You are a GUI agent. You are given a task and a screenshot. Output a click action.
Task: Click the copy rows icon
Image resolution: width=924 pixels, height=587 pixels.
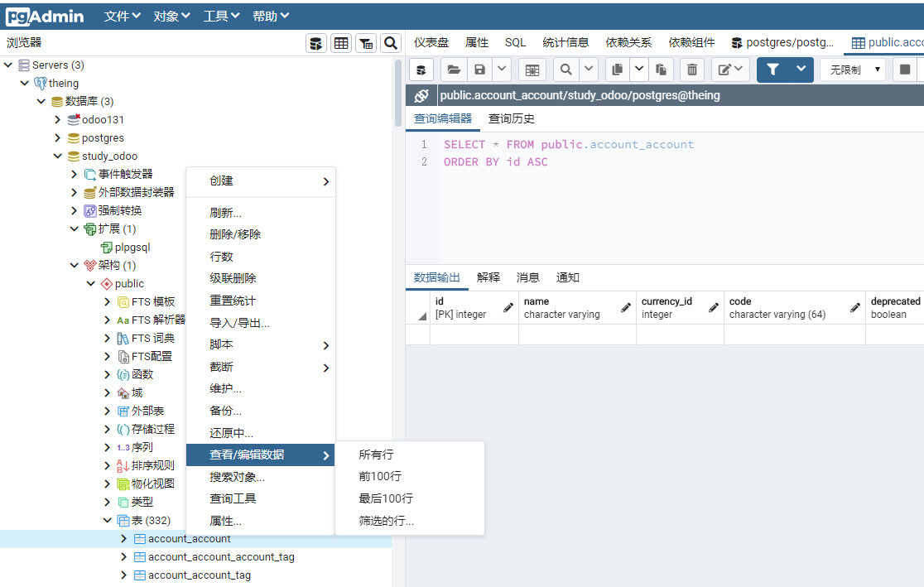click(x=617, y=70)
